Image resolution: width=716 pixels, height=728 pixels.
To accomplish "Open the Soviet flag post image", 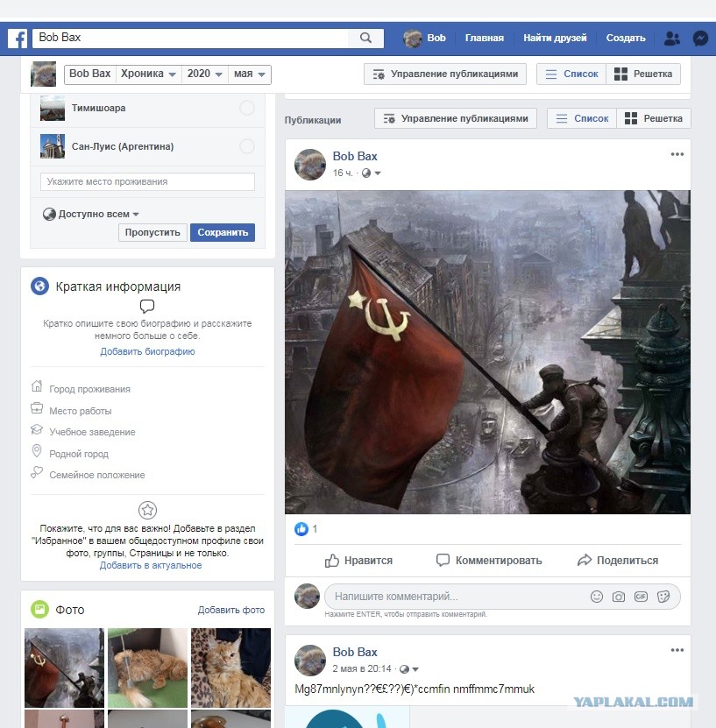I will [x=487, y=352].
